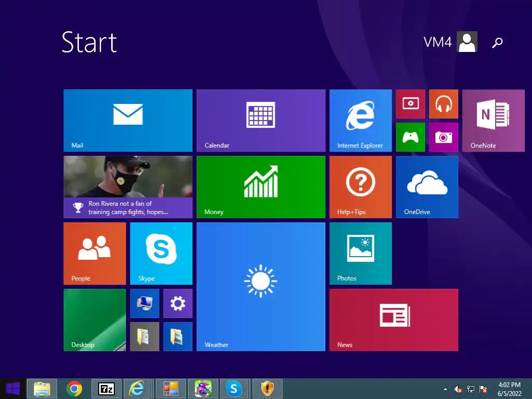This screenshot has width=532, height=399.
Task: Show hidden system tray icons
Action: [445, 389]
